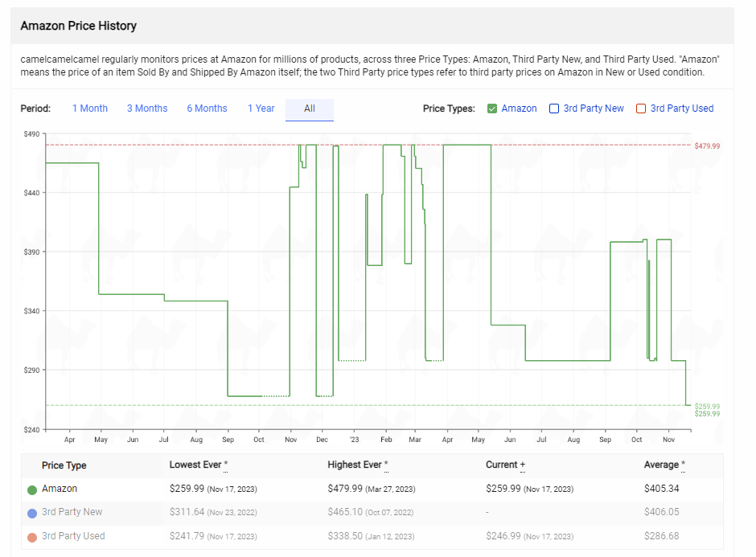Click the Current column header
756x557 pixels.
point(505,465)
